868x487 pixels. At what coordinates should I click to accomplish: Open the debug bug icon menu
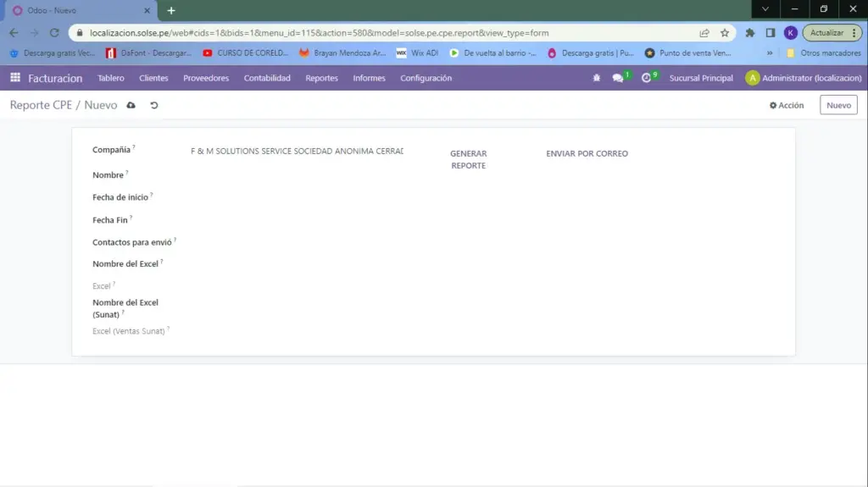pos(597,78)
